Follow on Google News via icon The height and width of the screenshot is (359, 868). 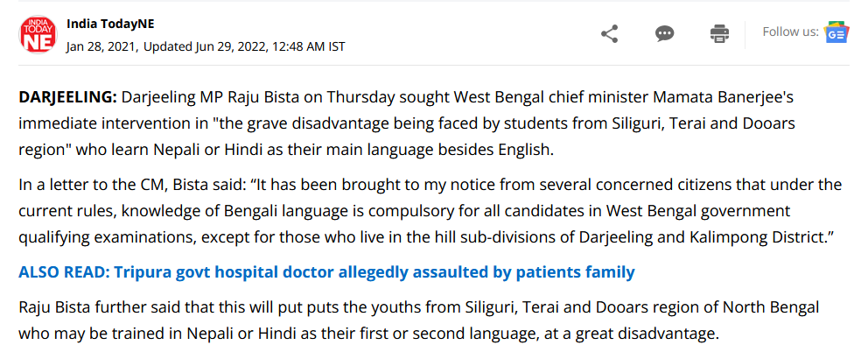coord(836,33)
